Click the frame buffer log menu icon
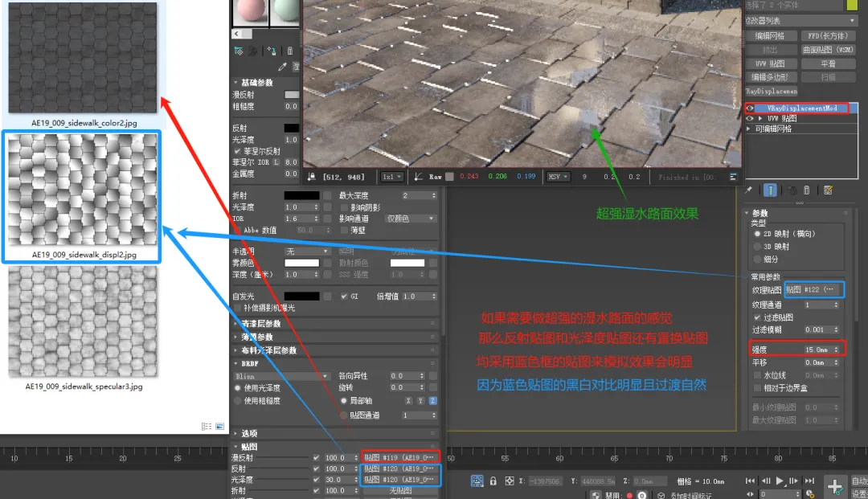 (x=733, y=177)
